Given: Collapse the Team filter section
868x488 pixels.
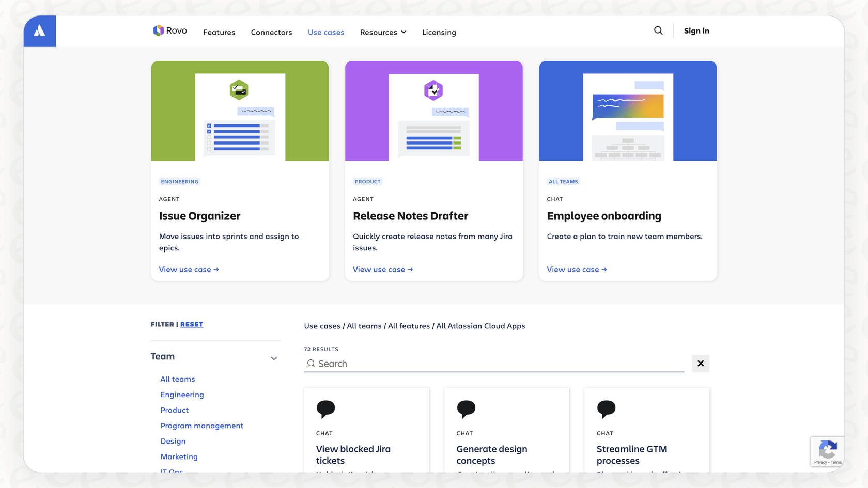Looking at the screenshot, I should pos(274,358).
